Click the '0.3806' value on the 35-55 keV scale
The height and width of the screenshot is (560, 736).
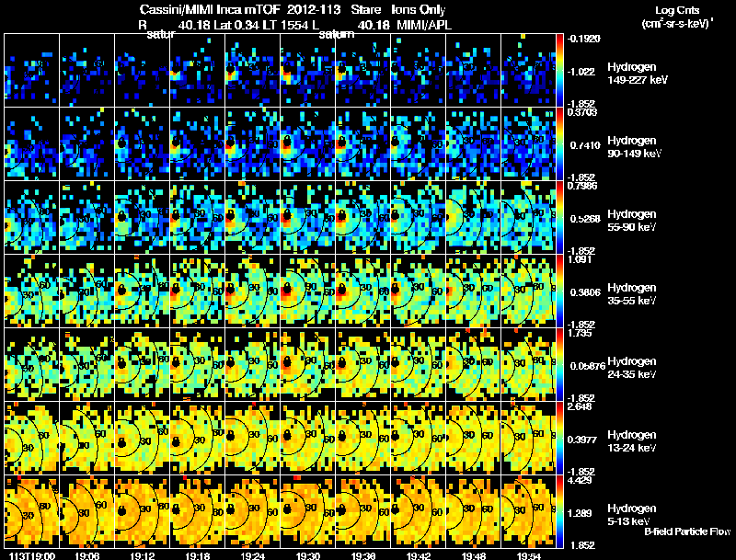[x=585, y=292]
